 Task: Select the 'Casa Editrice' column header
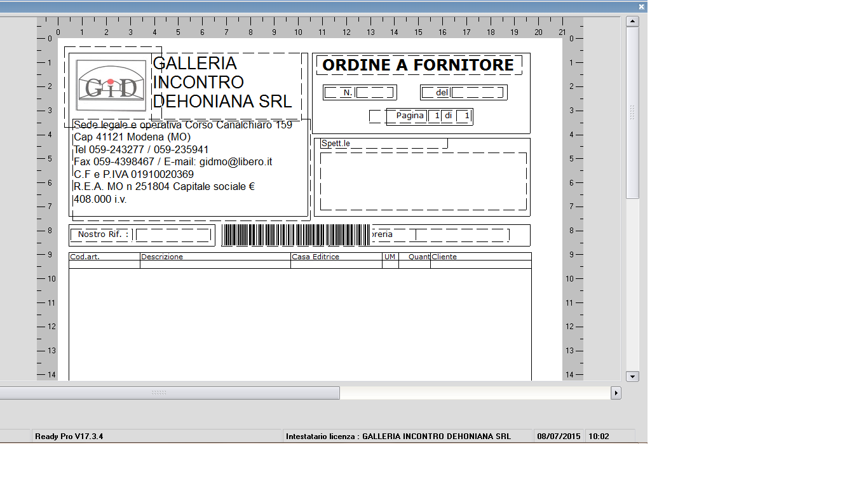click(316, 257)
